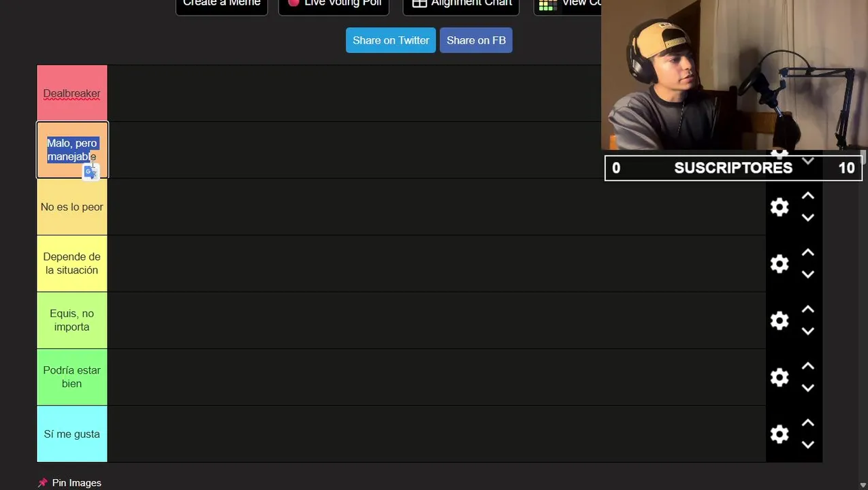Open settings gear for Sí me gusta row
The image size is (868, 490).
click(779, 434)
